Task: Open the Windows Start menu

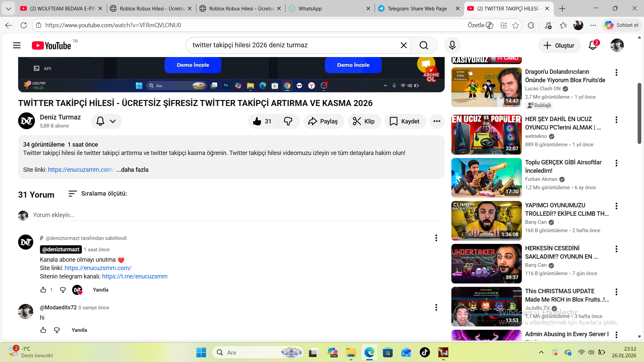Action: click(201, 353)
